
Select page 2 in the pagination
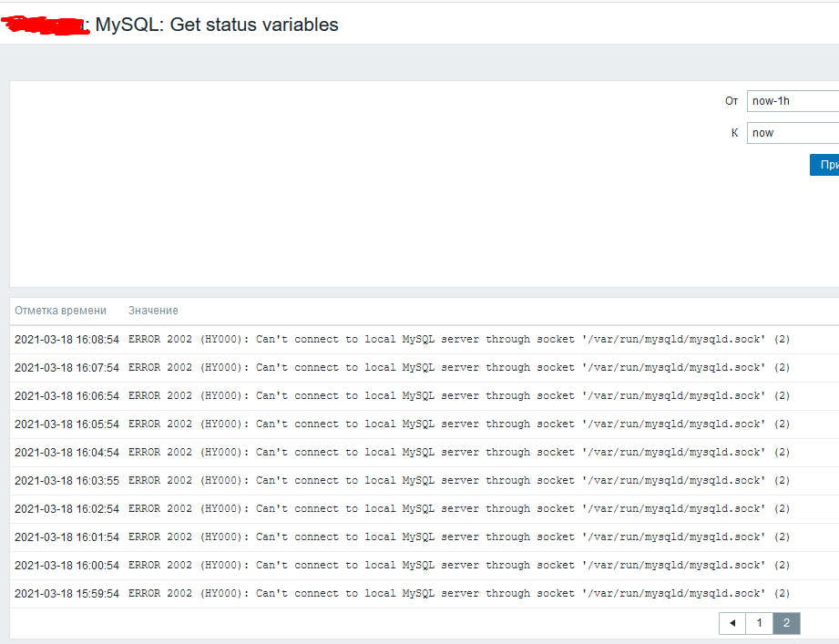point(786,623)
